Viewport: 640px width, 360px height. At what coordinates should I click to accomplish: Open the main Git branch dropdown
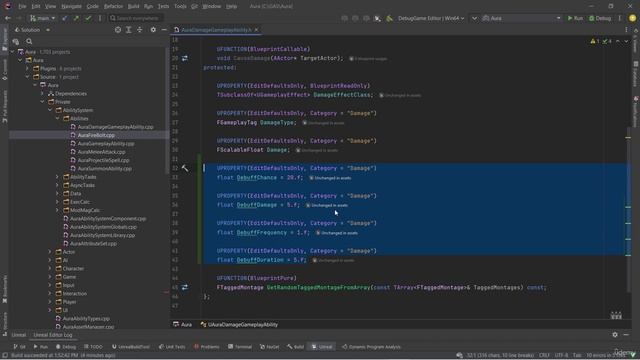coord(42,18)
